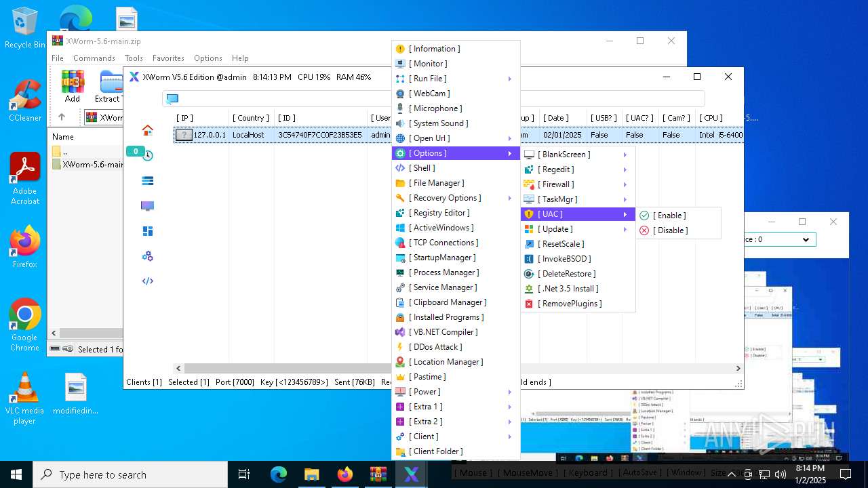Open the TCP Connections icon entry
The image size is (868, 488).
click(400, 243)
